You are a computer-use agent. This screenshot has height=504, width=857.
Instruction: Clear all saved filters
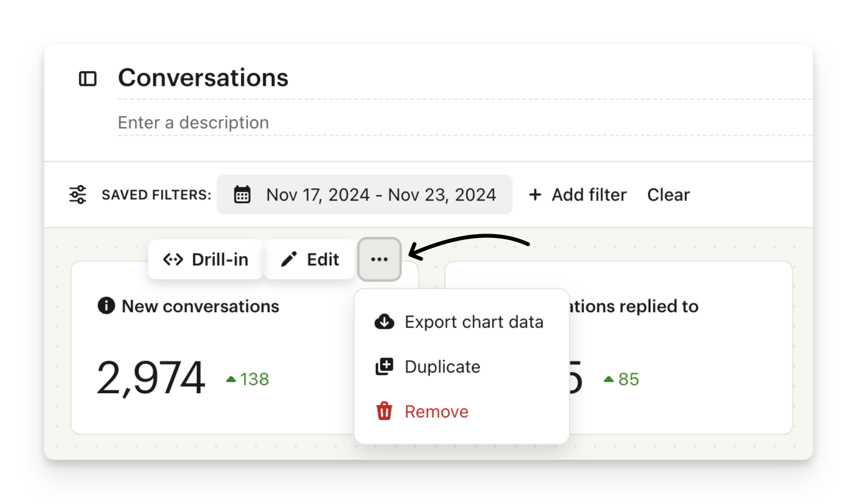[668, 195]
